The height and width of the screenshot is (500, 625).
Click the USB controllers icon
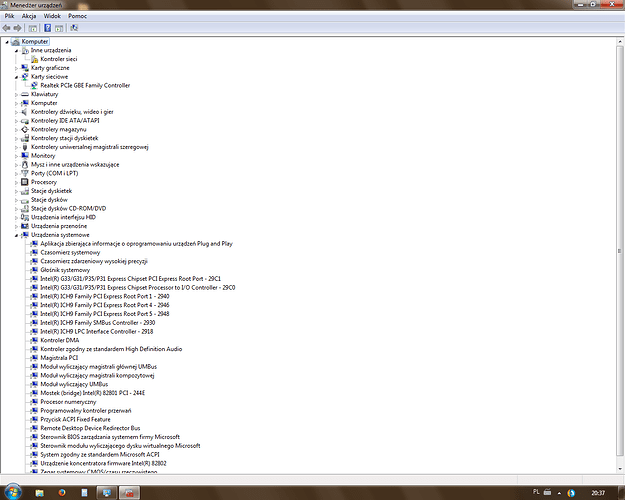pos(25,147)
